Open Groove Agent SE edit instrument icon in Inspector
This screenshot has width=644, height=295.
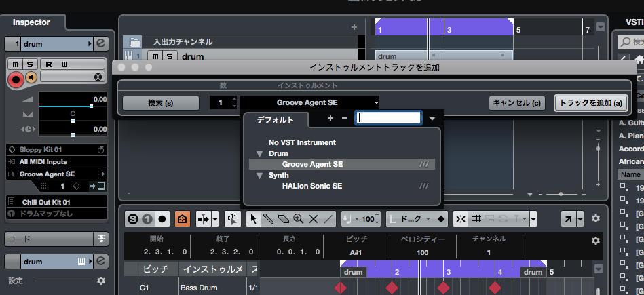pos(100,174)
